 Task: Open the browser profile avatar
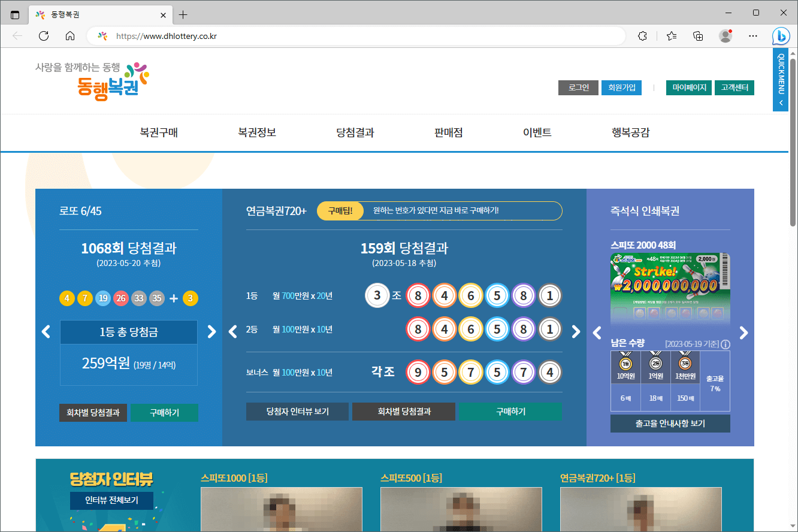coord(726,36)
